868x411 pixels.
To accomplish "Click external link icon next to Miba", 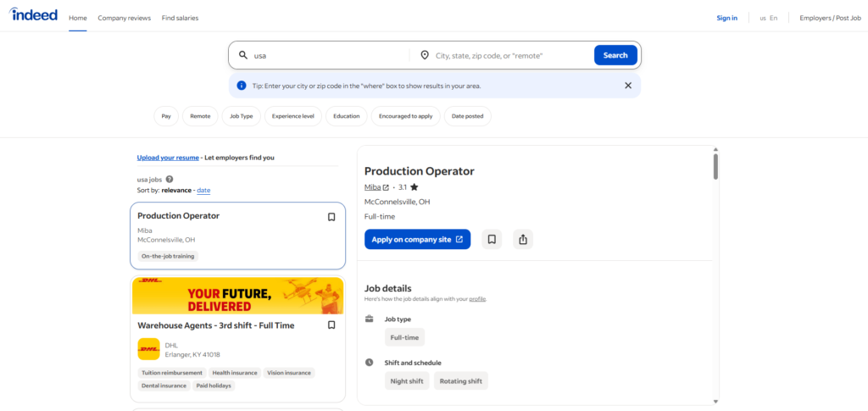I will coord(386,187).
